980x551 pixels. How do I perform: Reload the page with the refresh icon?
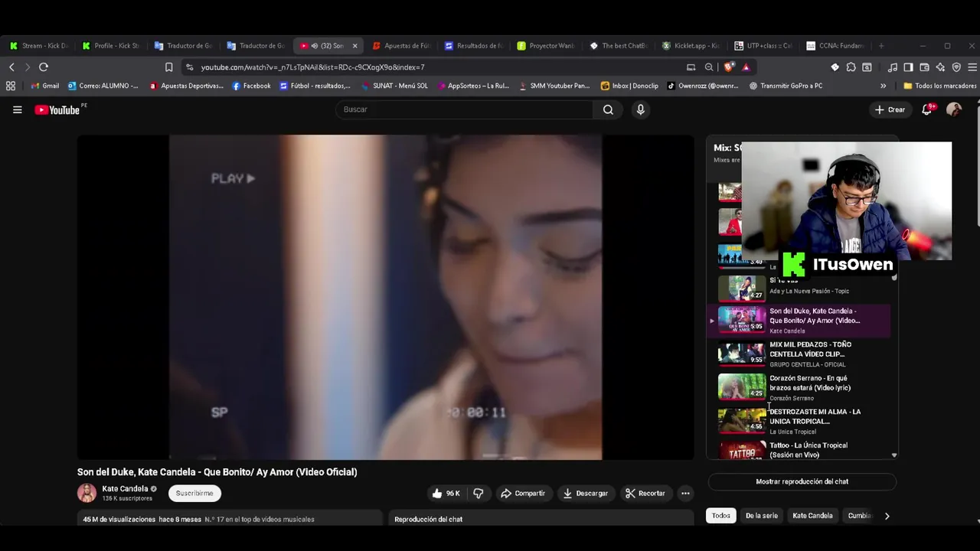tap(44, 67)
